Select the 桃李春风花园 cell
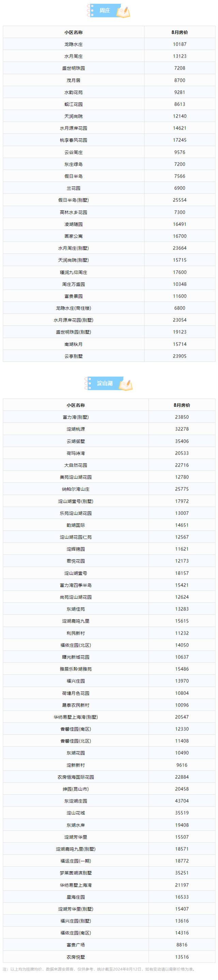The height and width of the screenshot is (980, 218). [x=74, y=140]
